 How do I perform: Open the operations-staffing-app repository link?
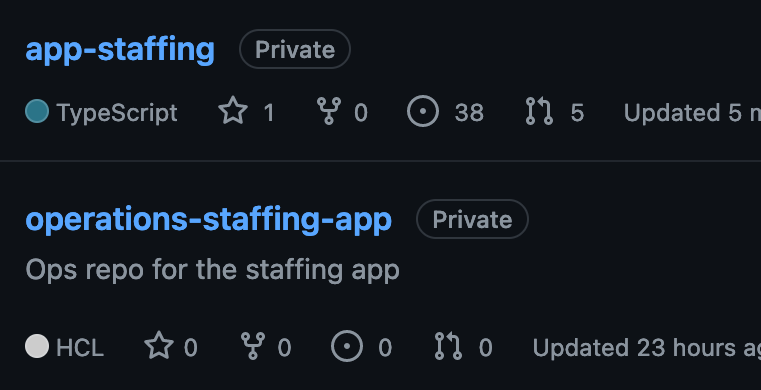tap(209, 220)
